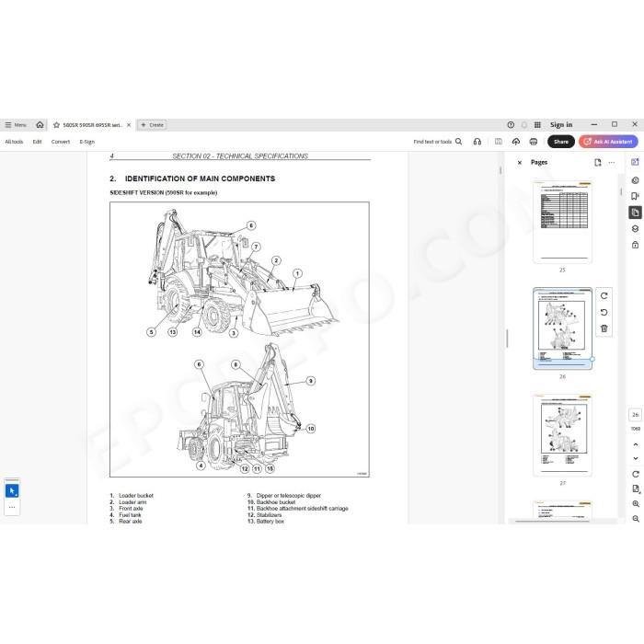Viewport: 644px width, 644px height.
Task: Open the Bookmarks panel icon
Action: (635, 196)
